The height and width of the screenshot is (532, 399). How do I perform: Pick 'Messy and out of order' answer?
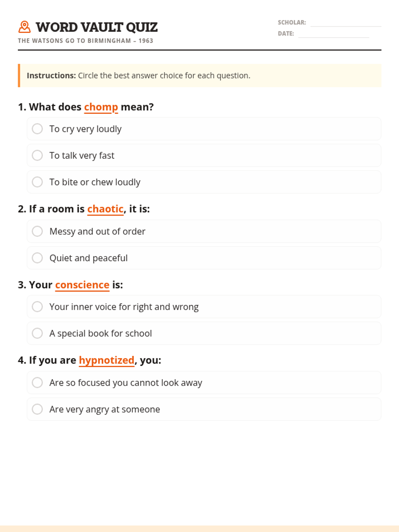point(37,231)
